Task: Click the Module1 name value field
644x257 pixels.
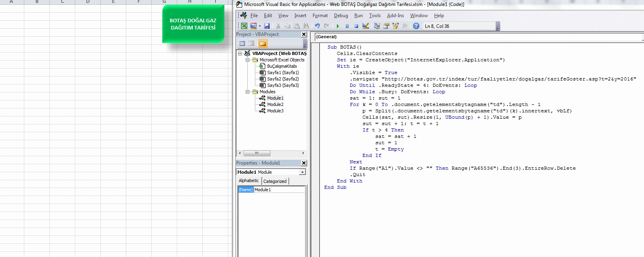Action: point(280,190)
